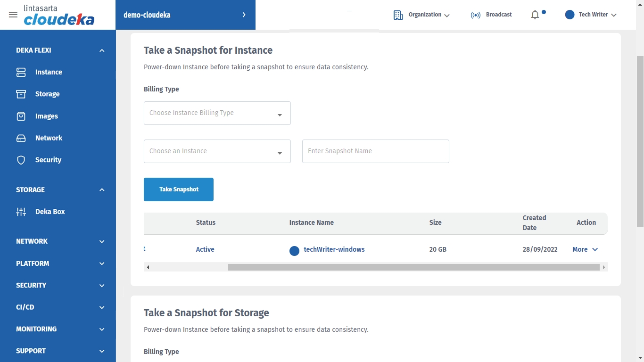Expand the PLATFORM menu section

coord(102,263)
